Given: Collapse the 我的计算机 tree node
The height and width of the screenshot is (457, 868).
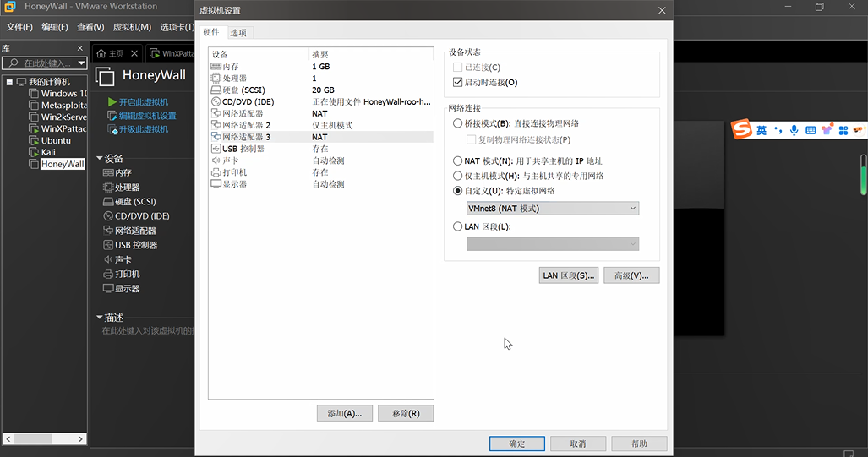Looking at the screenshot, I should click(9, 82).
